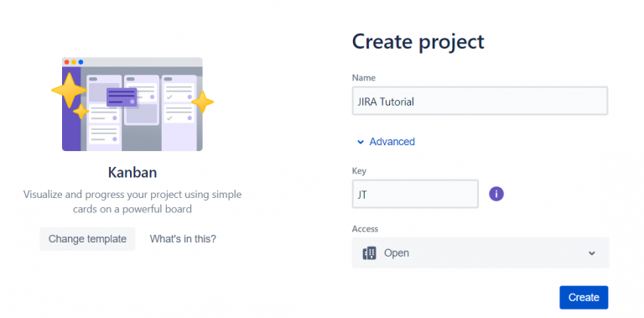Viewport: 644px width, 318px height.
Task: Click the building icon in Access field
Action: coord(369,253)
